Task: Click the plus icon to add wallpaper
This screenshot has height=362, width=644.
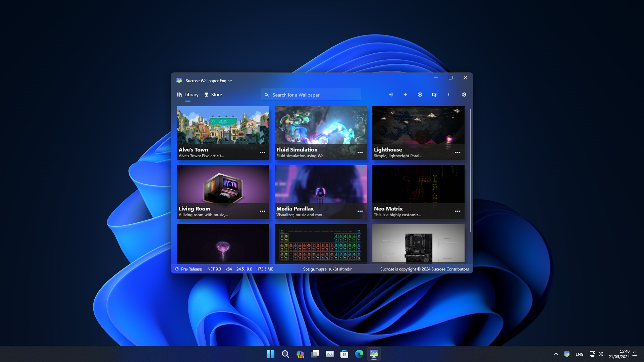Action: click(x=405, y=95)
